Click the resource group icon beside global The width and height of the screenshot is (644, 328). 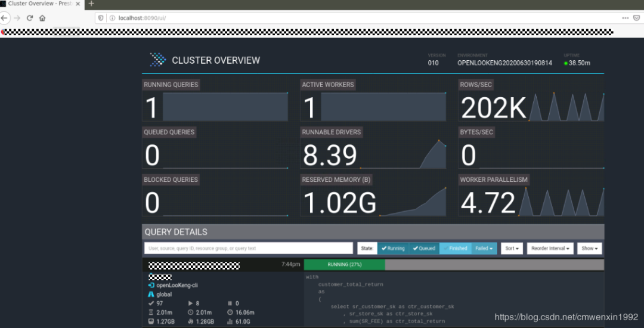pyautogui.click(x=151, y=295)
